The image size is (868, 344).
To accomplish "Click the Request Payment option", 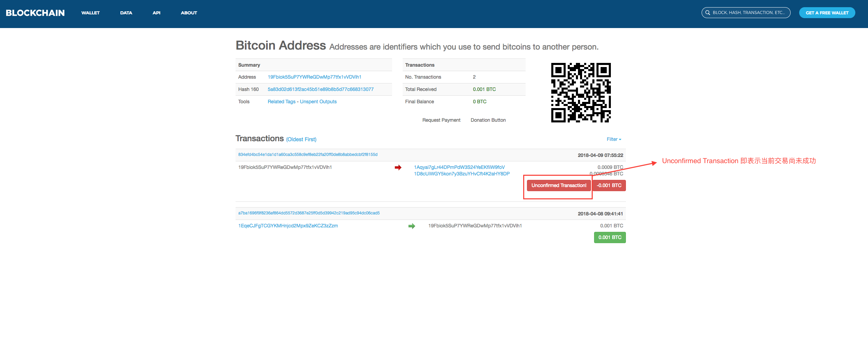I will click(441, 120).
